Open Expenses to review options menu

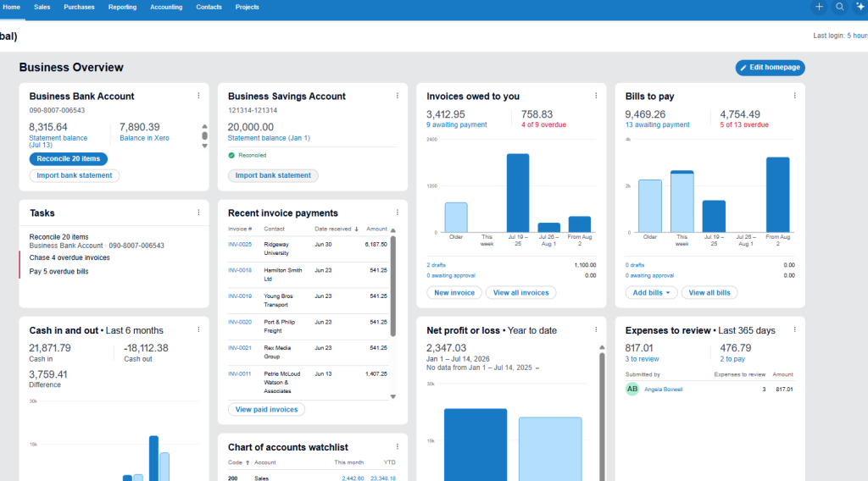[x=795, y=329]
